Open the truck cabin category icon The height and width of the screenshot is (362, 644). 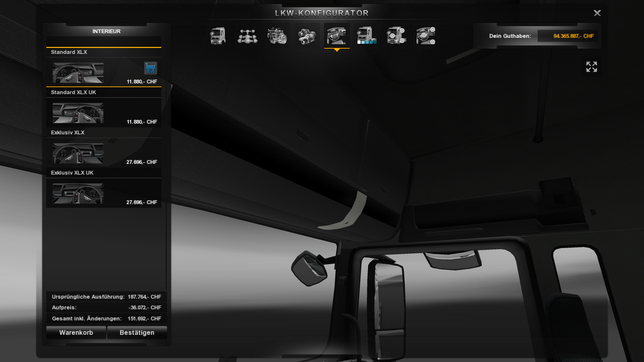[x=218, y=36]
